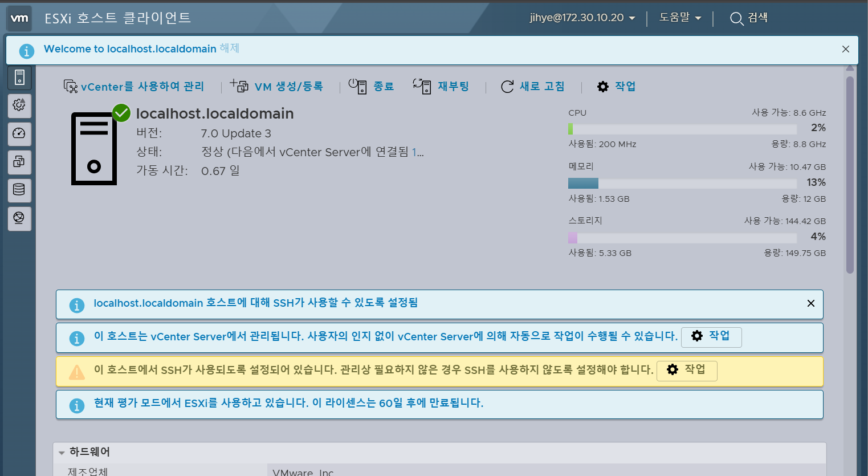Click the 제조업체 hardware row label
868x476 pixels.
87,471
